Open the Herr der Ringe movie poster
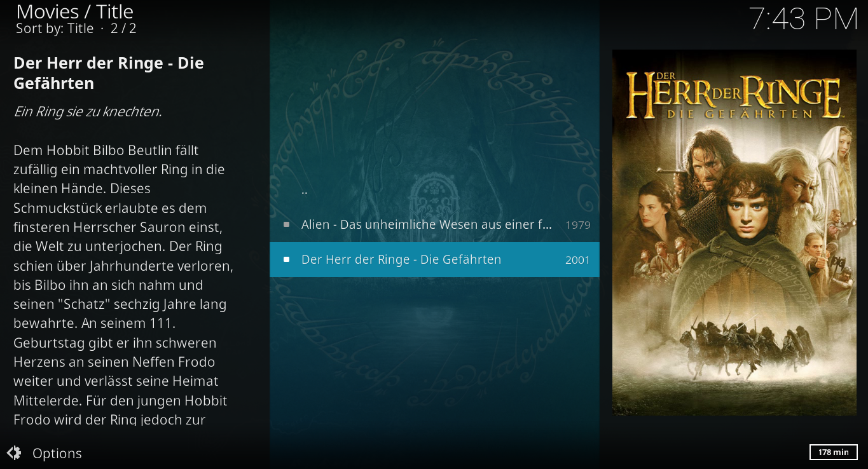The height and width of the screenshot is (469, 868). tap(734, 233)
